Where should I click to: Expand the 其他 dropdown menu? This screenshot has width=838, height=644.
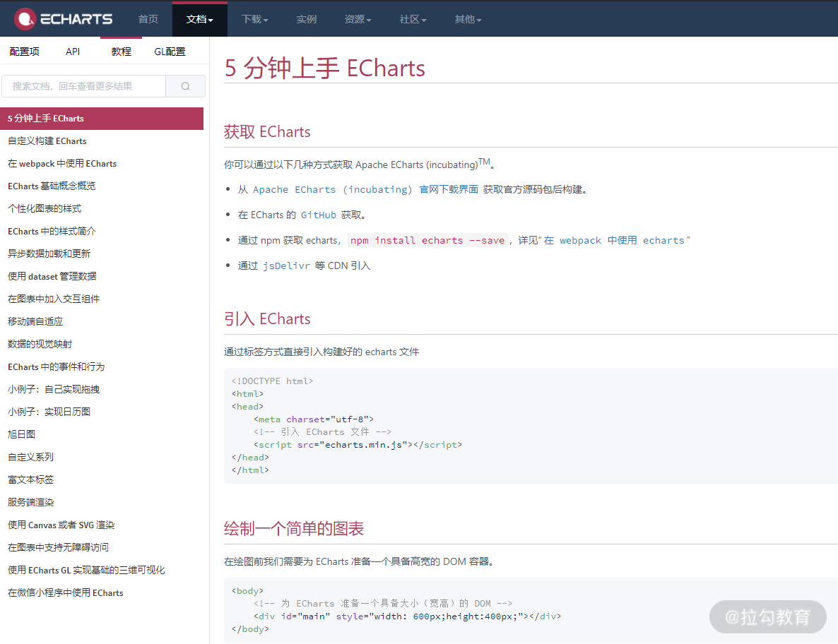468,19
